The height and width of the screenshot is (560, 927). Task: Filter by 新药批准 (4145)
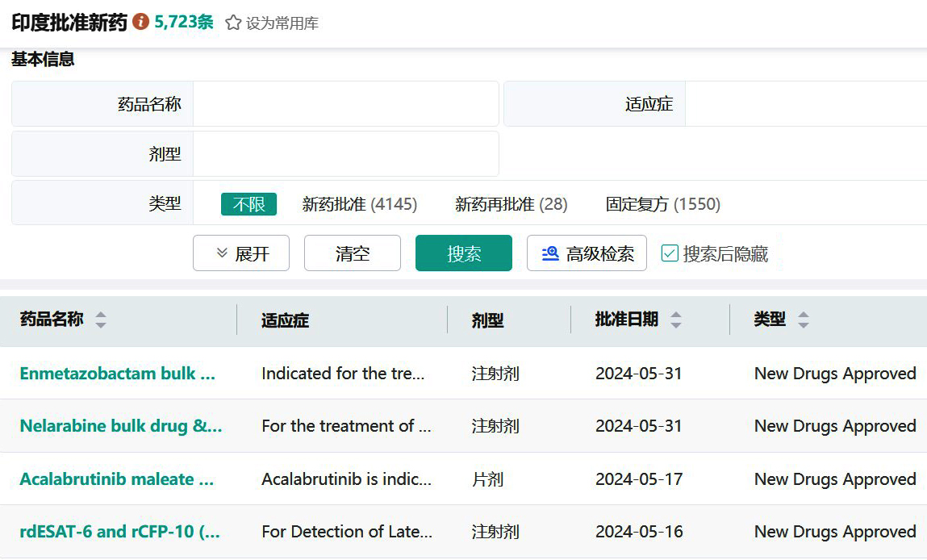(x=359, y=204)
